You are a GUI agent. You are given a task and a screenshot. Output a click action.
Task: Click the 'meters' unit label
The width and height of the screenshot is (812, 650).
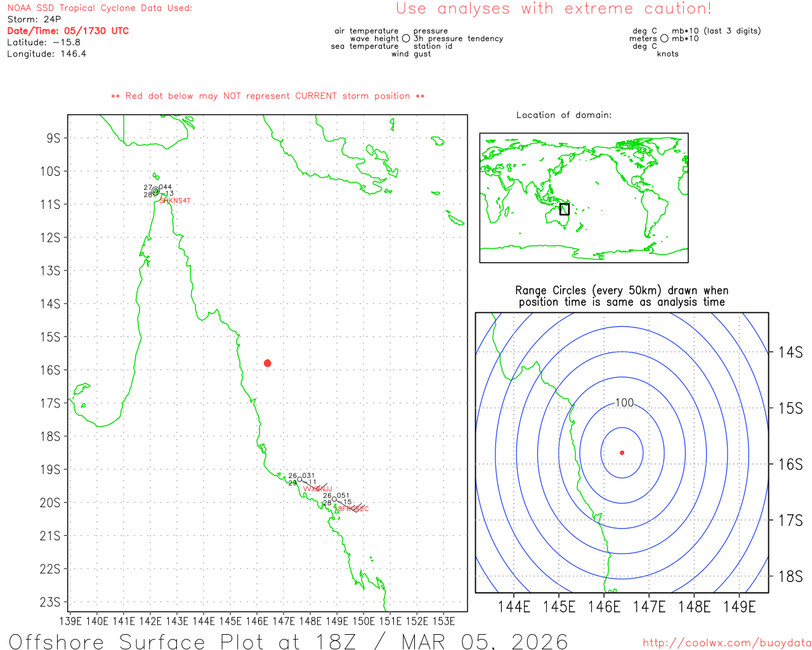coord(643,39)
